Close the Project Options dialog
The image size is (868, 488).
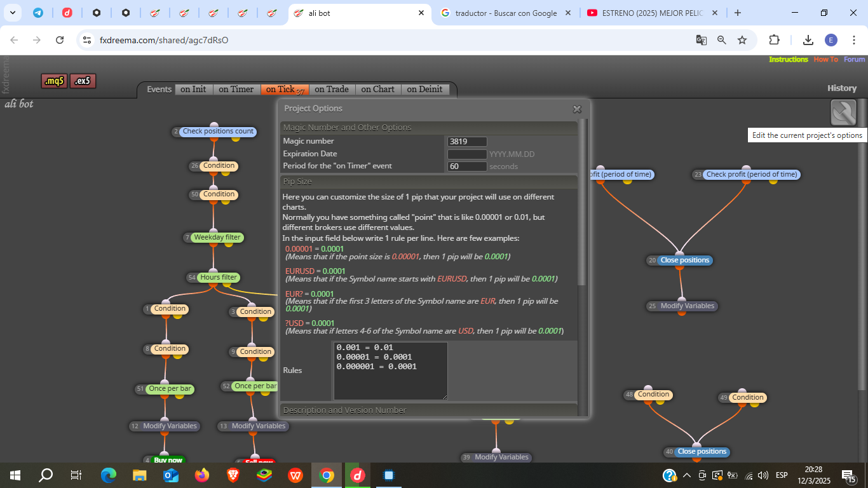tap(577, 109)
